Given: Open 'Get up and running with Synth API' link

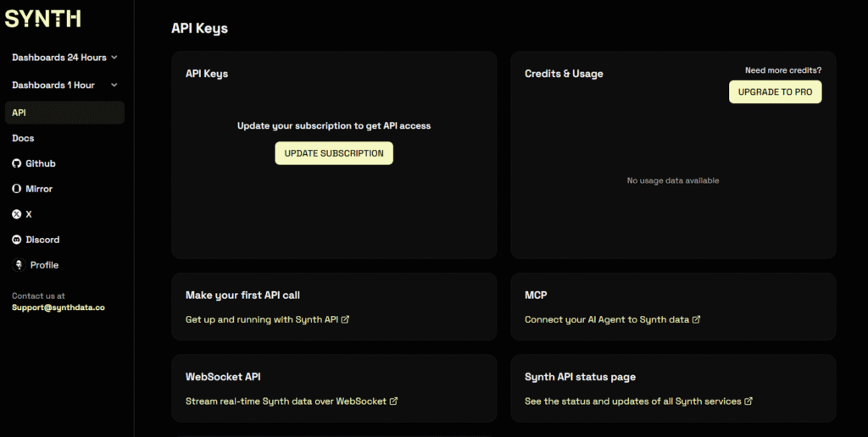Looking at the screenshot, I should coord(262,320).
